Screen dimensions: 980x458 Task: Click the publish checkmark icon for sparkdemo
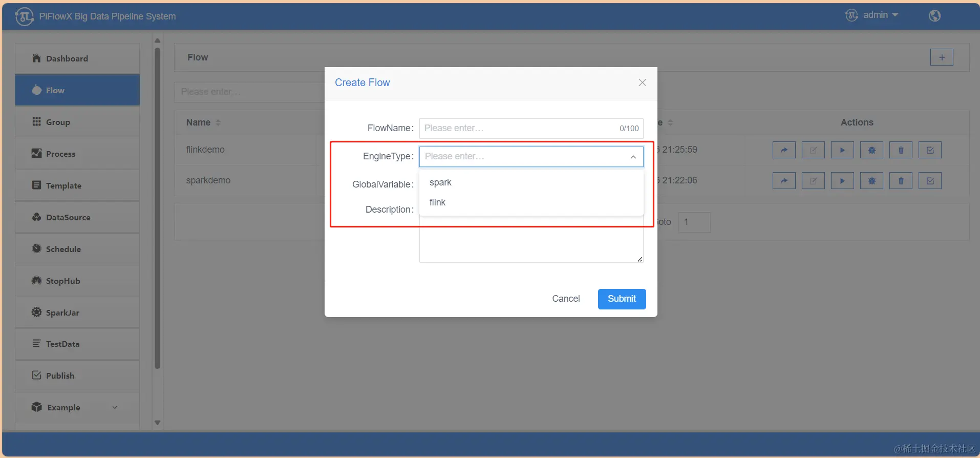[930, 181]
